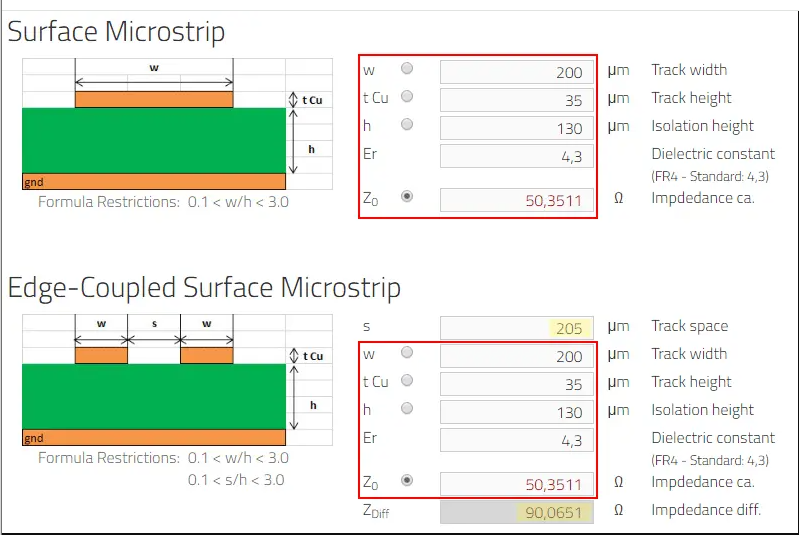
Task: Select the Z0 radio in Edge-Coupled section
Action: coord(407,481)
